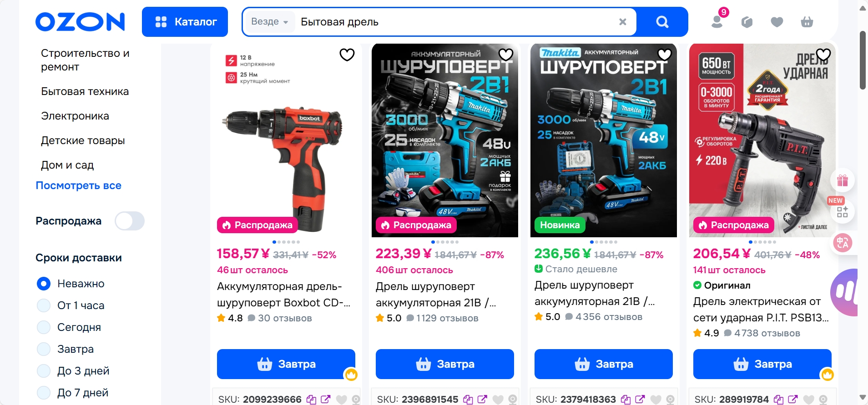Click the translate floating icon

click(x=842, y=243)
